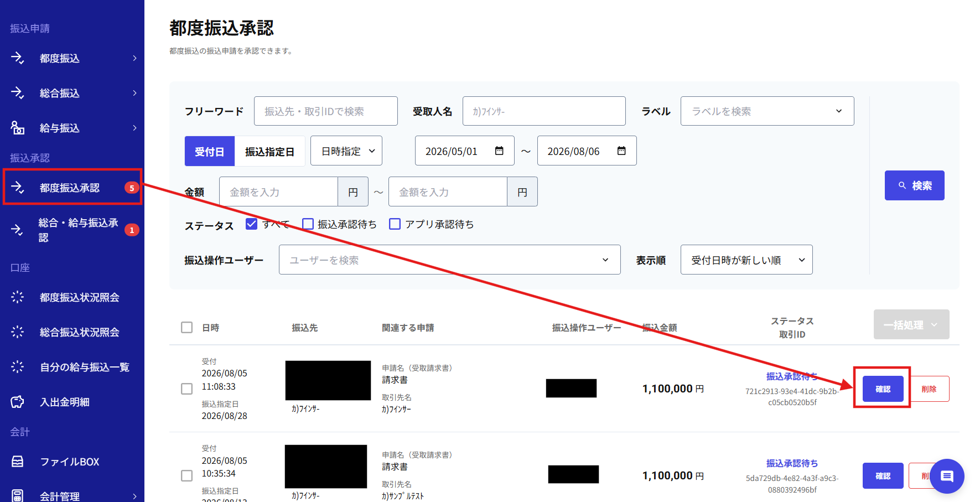Click the 給与振込 people icon in sidebar
Screen dimensions: 980x502
(x=18, y=128)
